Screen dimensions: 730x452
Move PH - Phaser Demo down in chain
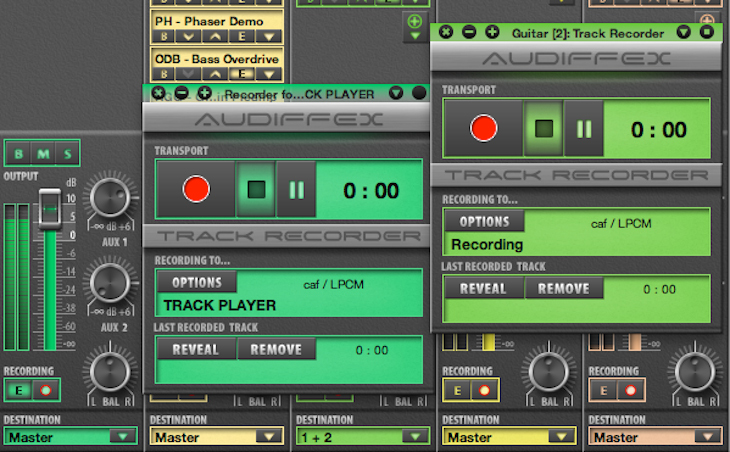pyautogui.click(x=189, y=36)
